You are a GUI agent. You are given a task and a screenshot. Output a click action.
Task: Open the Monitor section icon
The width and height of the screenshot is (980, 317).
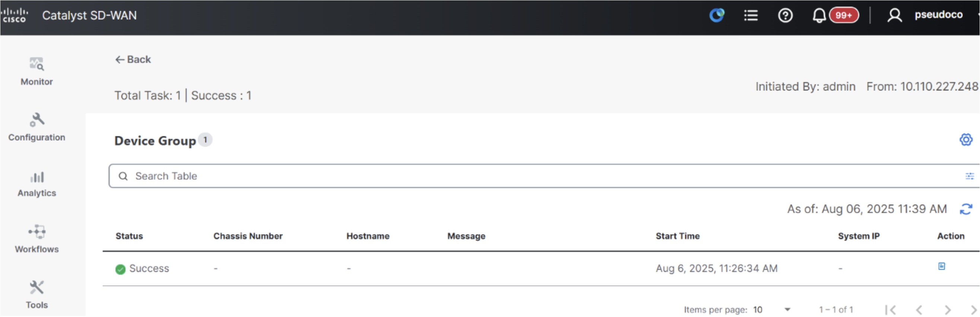point(36,64)
